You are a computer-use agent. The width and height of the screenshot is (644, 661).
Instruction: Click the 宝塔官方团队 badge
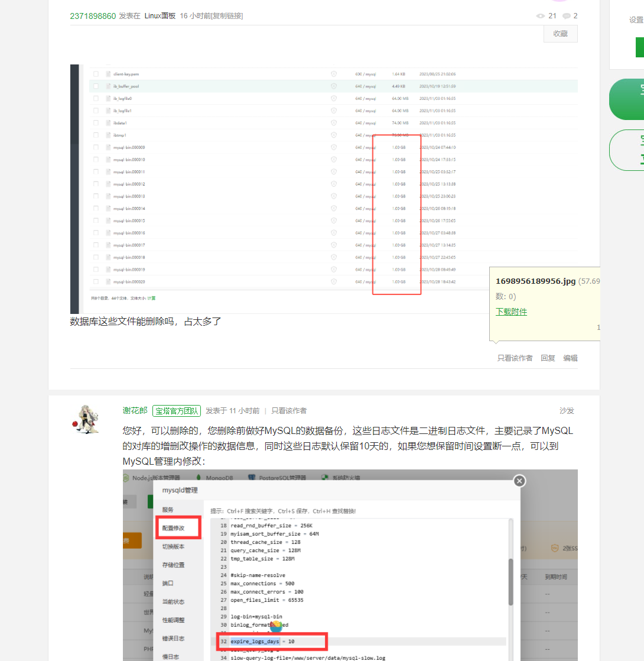click(177, 410)
